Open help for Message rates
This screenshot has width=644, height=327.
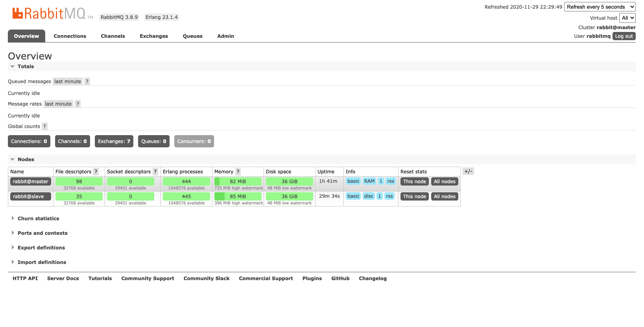pos(78,104)
